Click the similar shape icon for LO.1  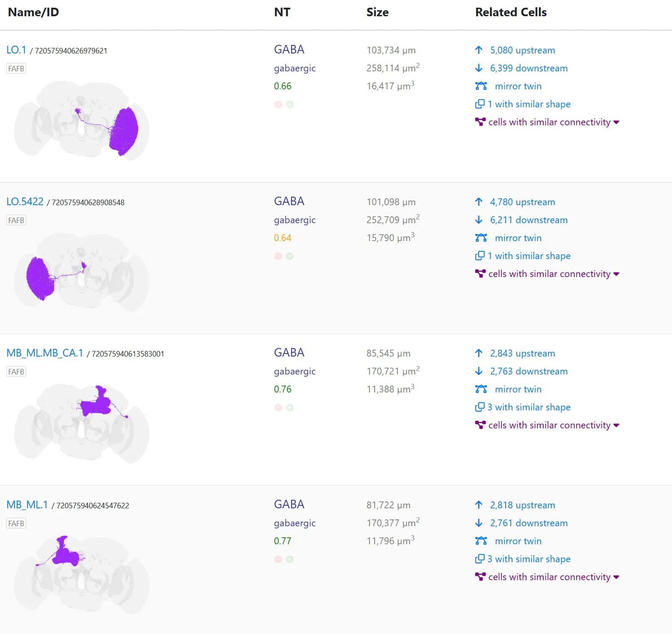point(480,104)
